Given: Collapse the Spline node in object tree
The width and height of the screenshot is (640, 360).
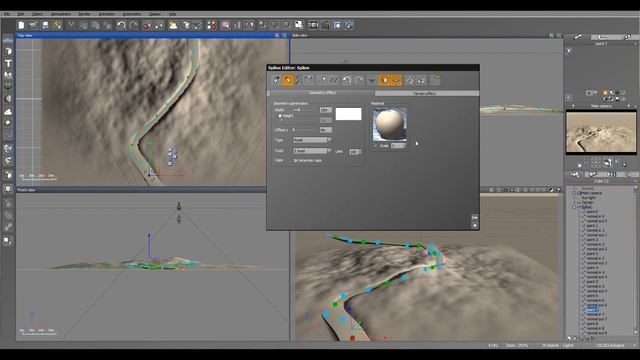Looking at the screenshot, I should click(x=575, y=207).
